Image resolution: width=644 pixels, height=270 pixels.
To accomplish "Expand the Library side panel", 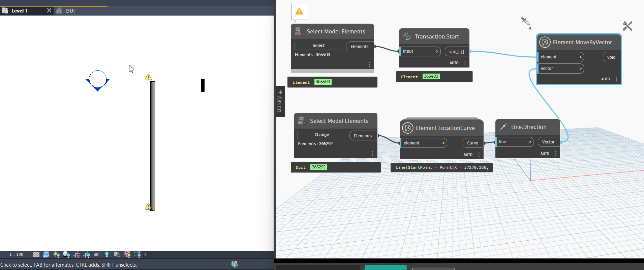I will point(280,101).
